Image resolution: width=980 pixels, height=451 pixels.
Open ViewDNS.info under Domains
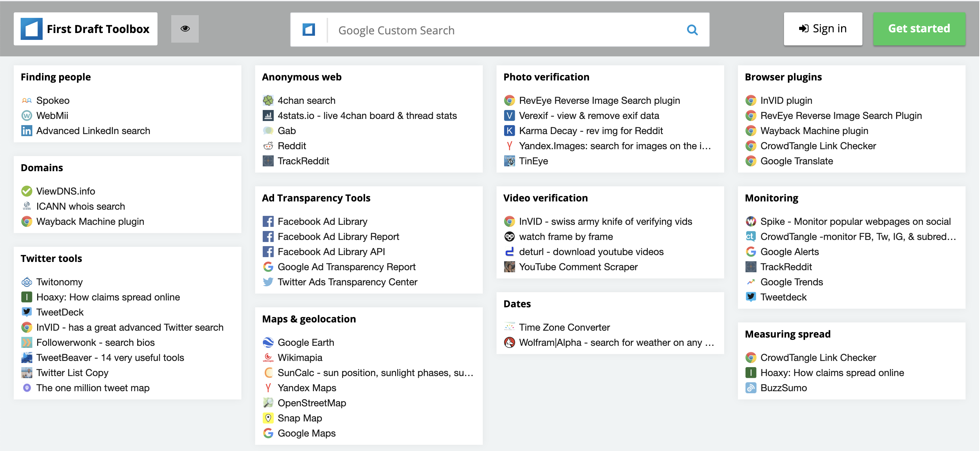(x=65, y=191)
